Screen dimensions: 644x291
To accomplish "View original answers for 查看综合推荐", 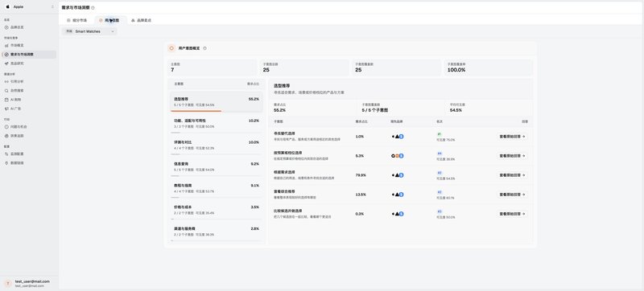I will [512, 195].
